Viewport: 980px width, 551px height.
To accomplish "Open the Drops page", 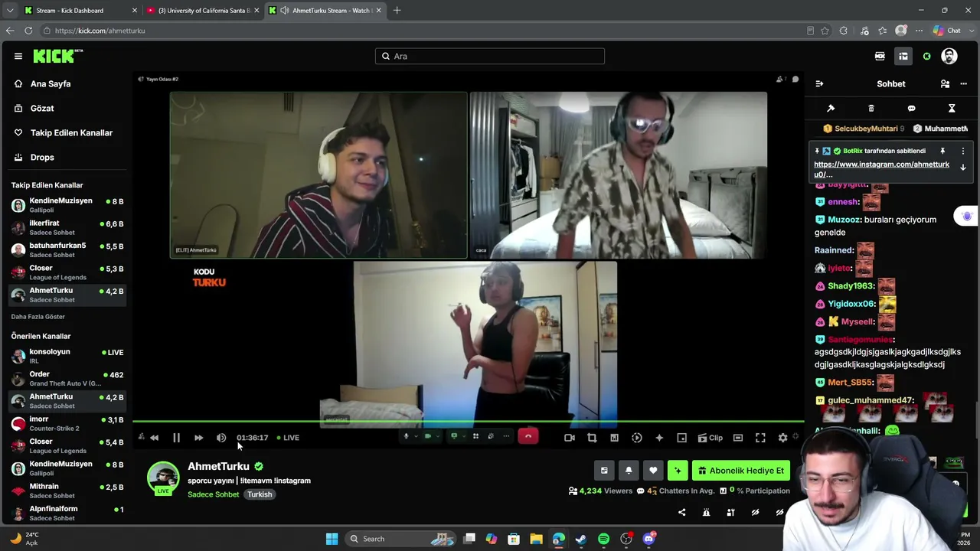I will (x=42, y=157).
